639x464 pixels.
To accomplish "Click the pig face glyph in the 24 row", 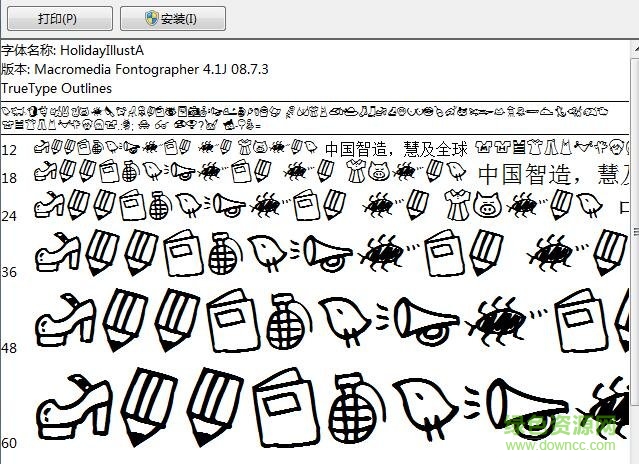I will tap(488, 205).
